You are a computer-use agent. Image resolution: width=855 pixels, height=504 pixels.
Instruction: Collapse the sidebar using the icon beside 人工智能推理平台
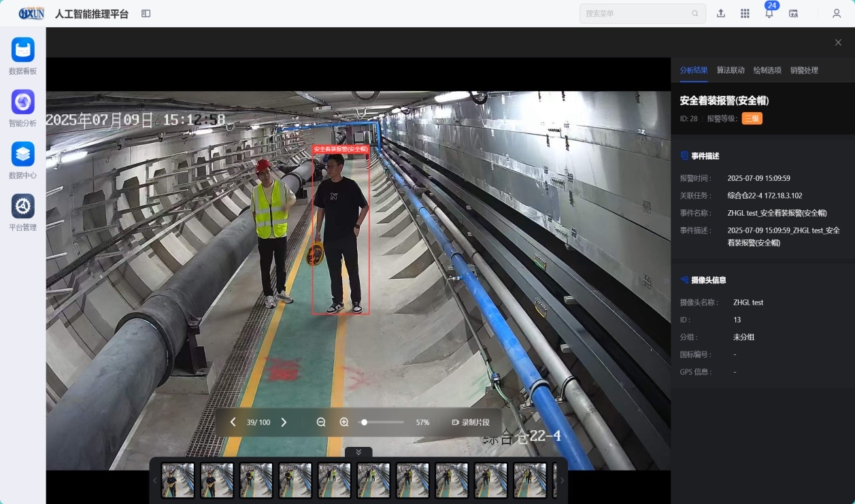[146, 14]
